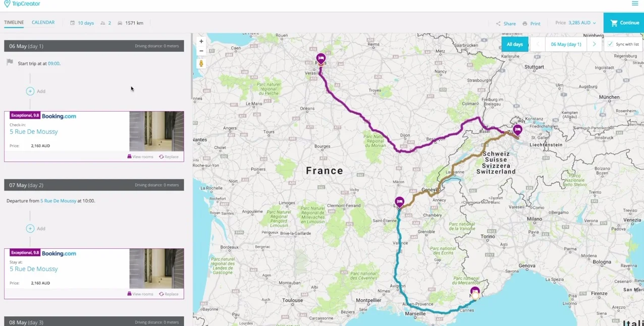Viewport: 644px width, 326px height.
Task: Show All days on map
Action: click(515, 44)
